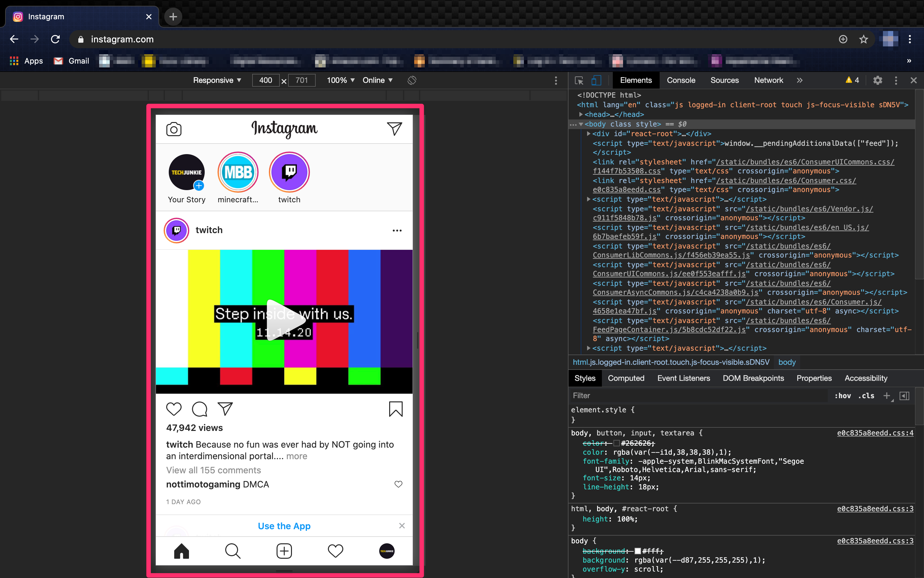924x578 pixels.
Task: Switch to the Sources tab
Action: click(x=724, y=80)
